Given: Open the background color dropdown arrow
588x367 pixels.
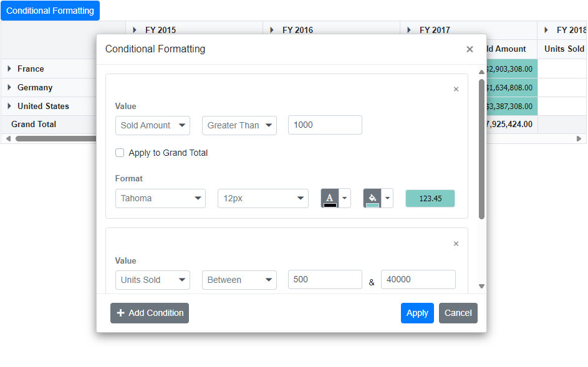Looking at the screenshot, I should (x=387, y=198).
